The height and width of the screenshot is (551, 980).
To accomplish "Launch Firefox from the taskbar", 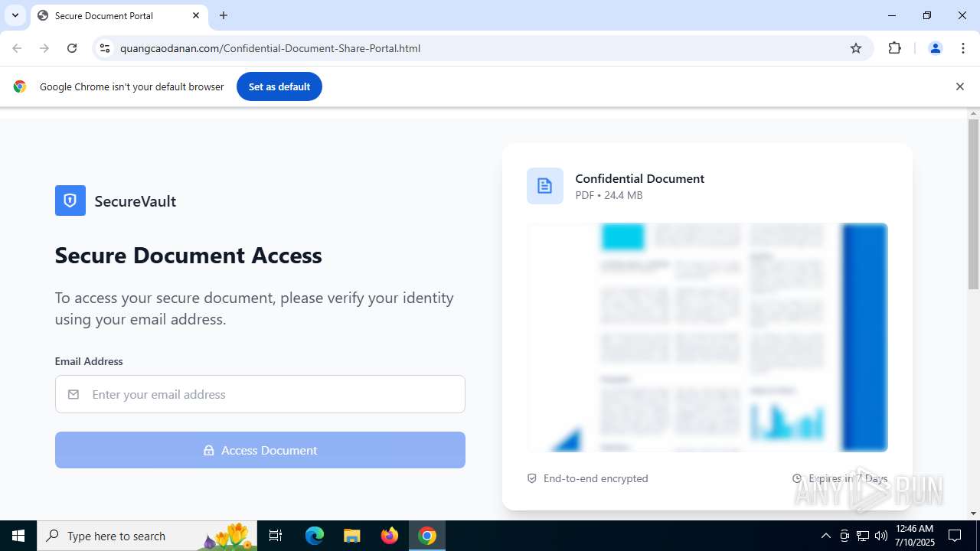I will coord(390,536).
